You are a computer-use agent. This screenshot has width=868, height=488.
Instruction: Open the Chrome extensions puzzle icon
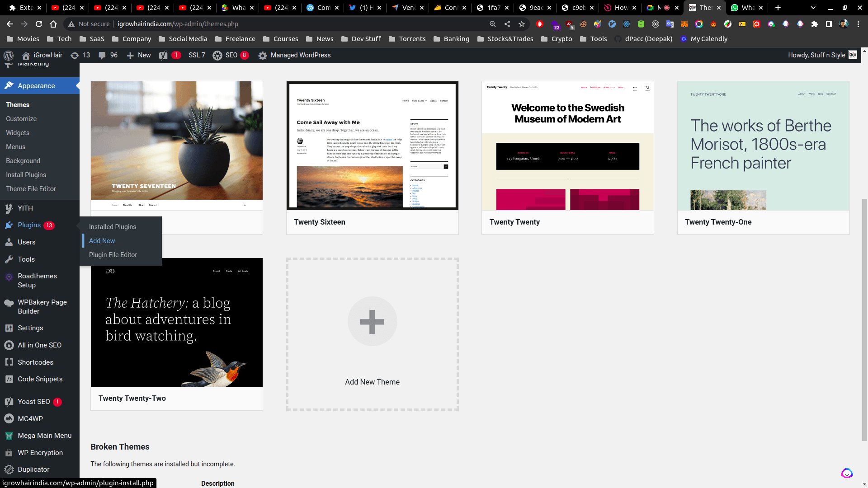[x=814, y=24]
